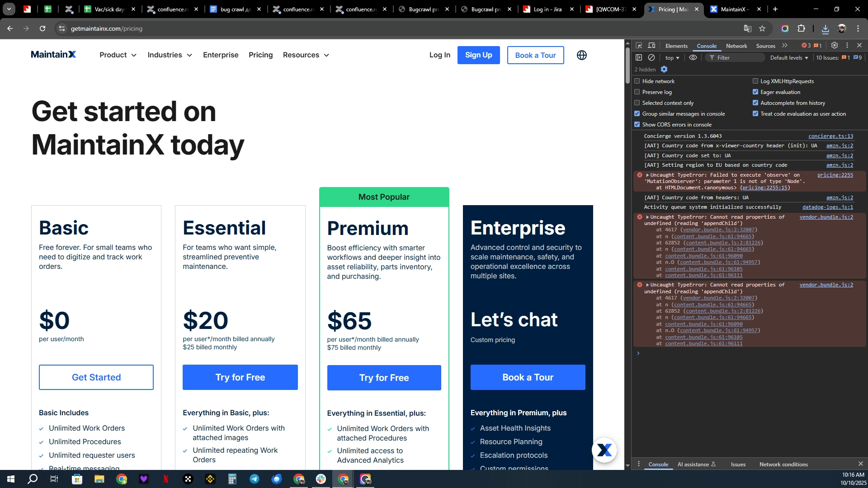Open the drawer three-dot menu
The image size is (868, 488).
pyautogui.click(x=639, y=464)
